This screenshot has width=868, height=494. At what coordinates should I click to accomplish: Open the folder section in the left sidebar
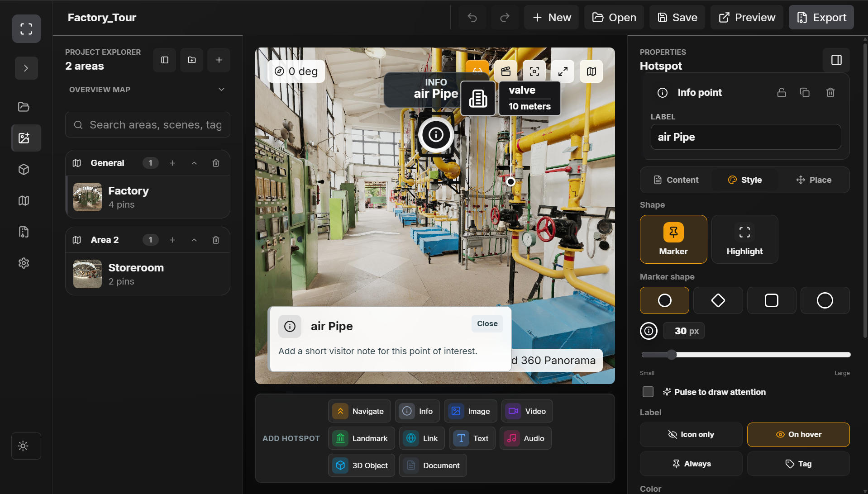[24, 107]
